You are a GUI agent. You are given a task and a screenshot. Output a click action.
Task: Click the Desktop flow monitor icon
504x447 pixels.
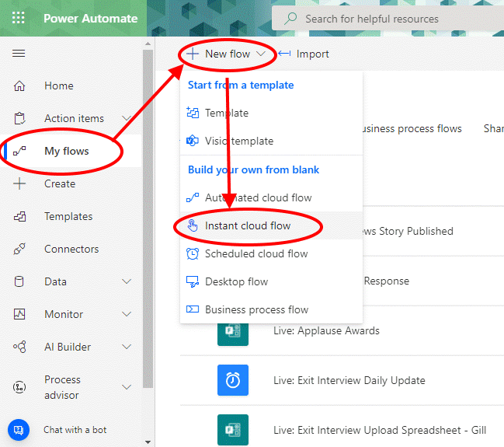pos(193,281)
